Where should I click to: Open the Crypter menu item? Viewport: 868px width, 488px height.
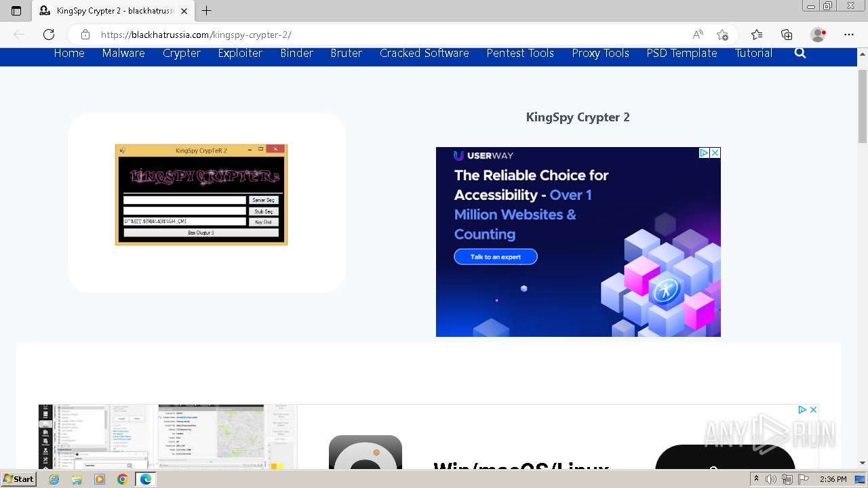pyautogui.click(x=182, y=53)
